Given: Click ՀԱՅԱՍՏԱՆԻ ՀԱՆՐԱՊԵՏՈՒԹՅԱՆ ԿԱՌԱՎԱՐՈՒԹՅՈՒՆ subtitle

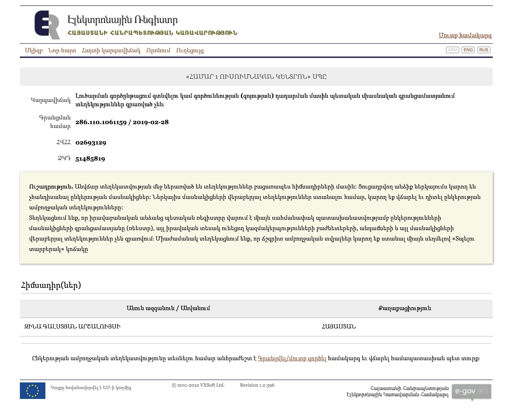Looking at the screenshot, I should click(153, 33).
